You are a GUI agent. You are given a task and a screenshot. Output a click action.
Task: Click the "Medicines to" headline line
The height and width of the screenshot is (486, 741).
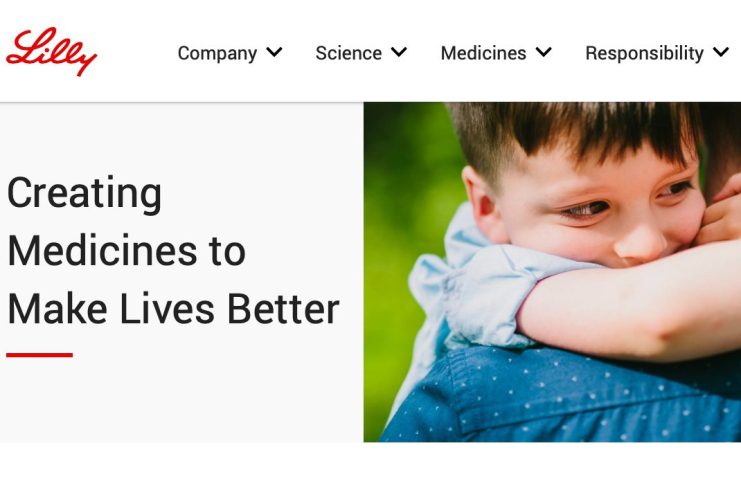point(127,251)
